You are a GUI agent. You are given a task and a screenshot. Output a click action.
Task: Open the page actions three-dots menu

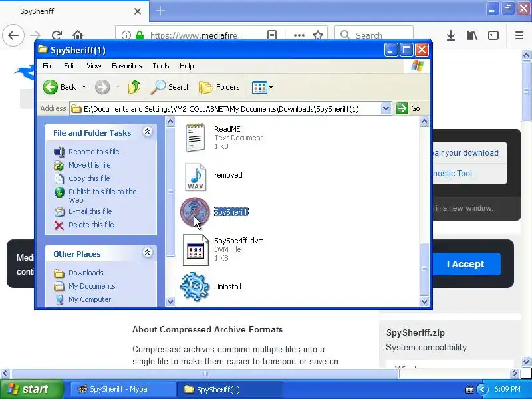(x=299, y=35)
